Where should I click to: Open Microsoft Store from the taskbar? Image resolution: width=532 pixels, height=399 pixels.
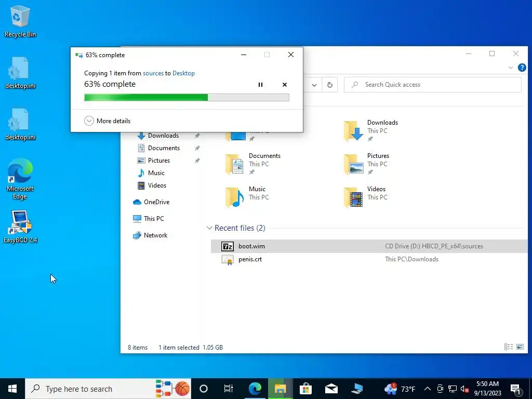(305, 389)
